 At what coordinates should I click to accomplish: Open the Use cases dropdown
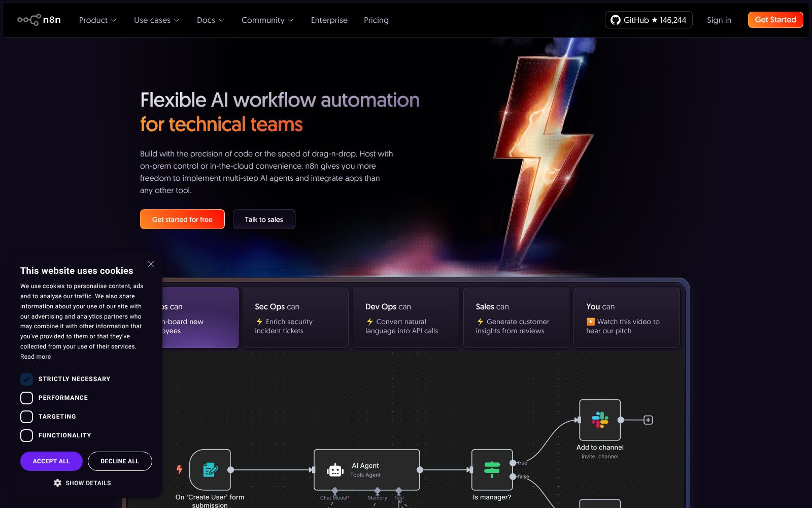point(156,20)
